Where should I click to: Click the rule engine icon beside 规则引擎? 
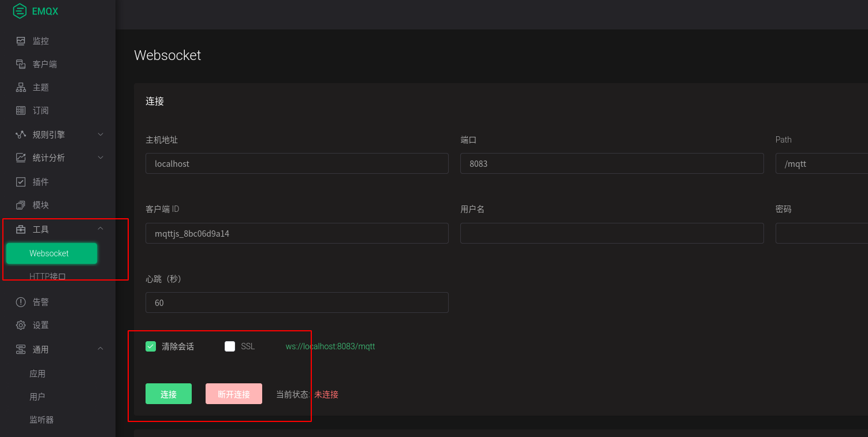21,135
